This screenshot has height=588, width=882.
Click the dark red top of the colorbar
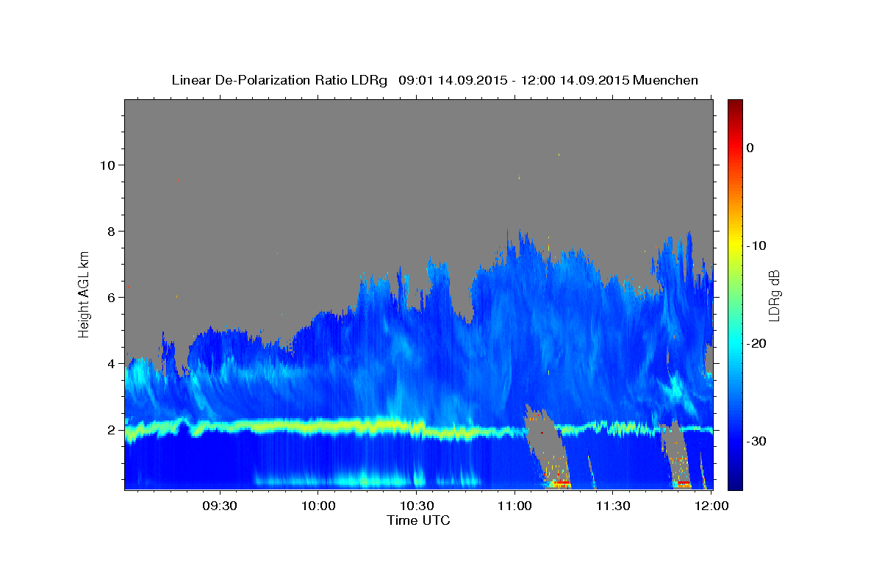(735, 107)
